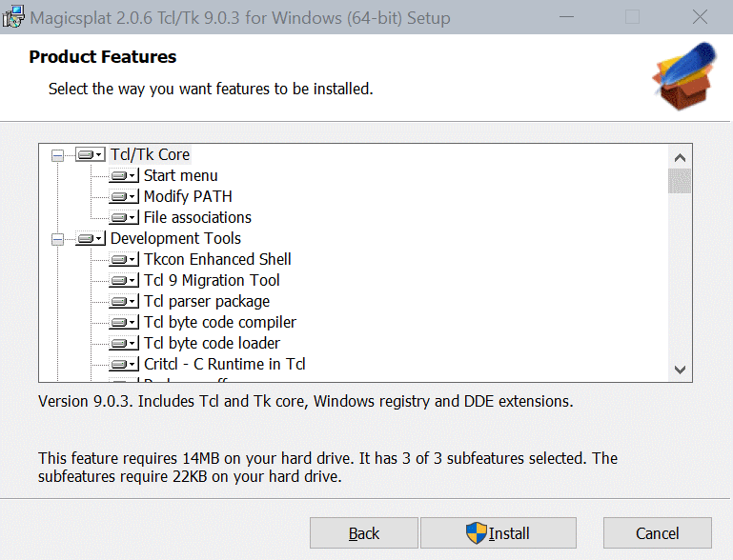Open feature dropdown icon for Modify PATH
The image size is (733, 560).
[x=124, y=196]
